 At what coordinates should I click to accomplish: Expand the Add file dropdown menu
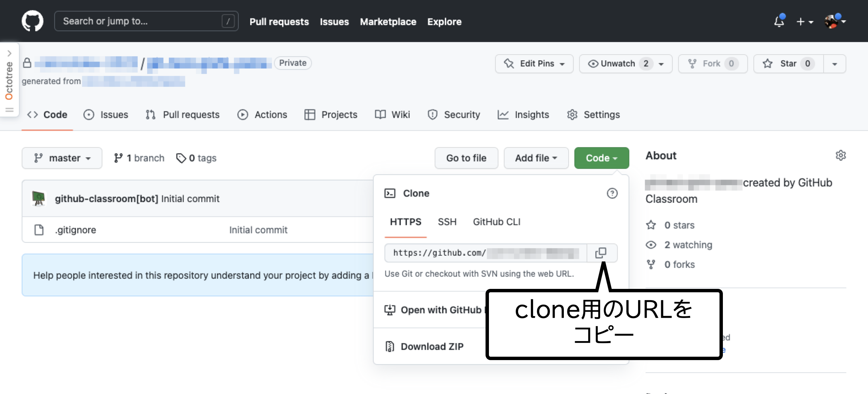coord(534,158)
